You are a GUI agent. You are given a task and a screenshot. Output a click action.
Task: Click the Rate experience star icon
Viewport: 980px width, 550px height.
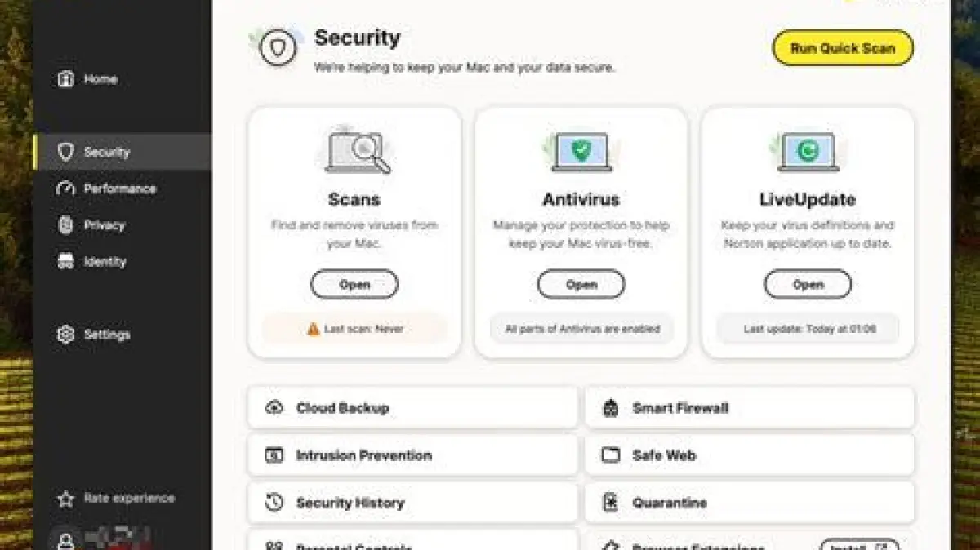[x=66, y=499]
